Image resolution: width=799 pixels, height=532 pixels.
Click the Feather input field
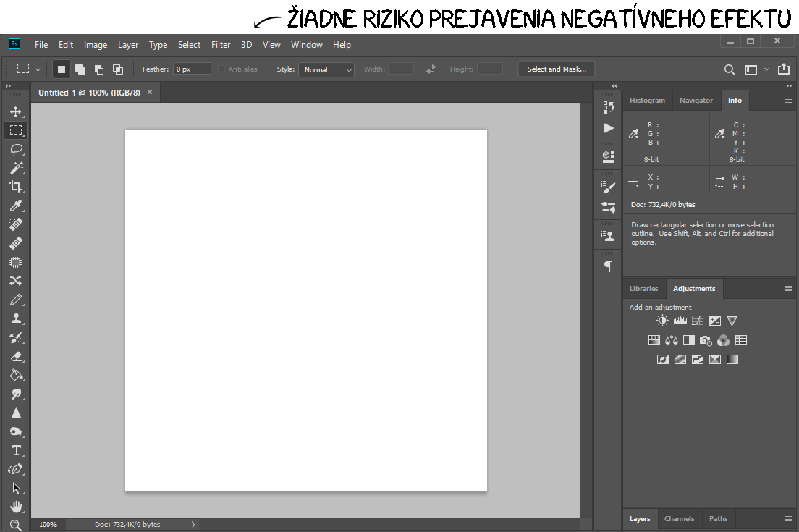[192, 69]
